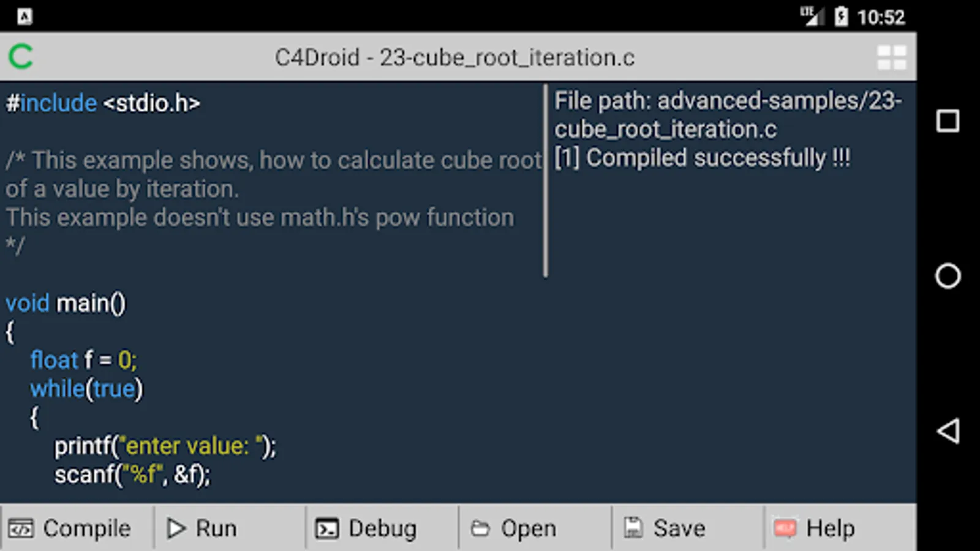Click the Compile toolbar icon
Screen dimensions: 980x551
pos(20,528)
